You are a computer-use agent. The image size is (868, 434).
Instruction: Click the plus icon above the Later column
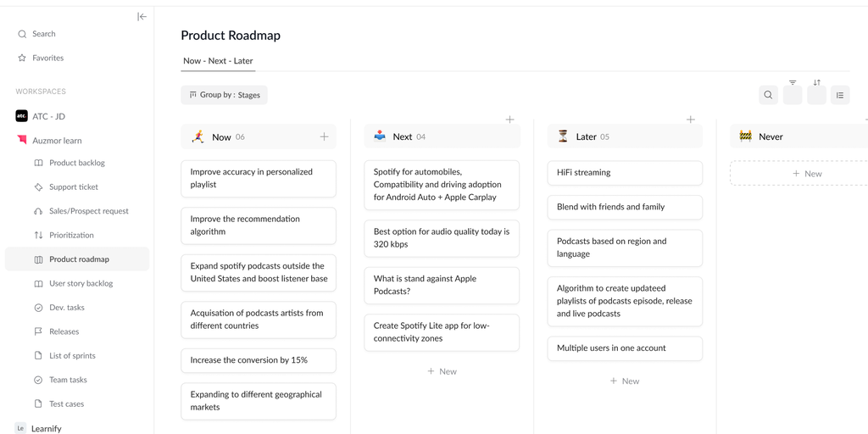pyautogui.click(x=690, y=120)
